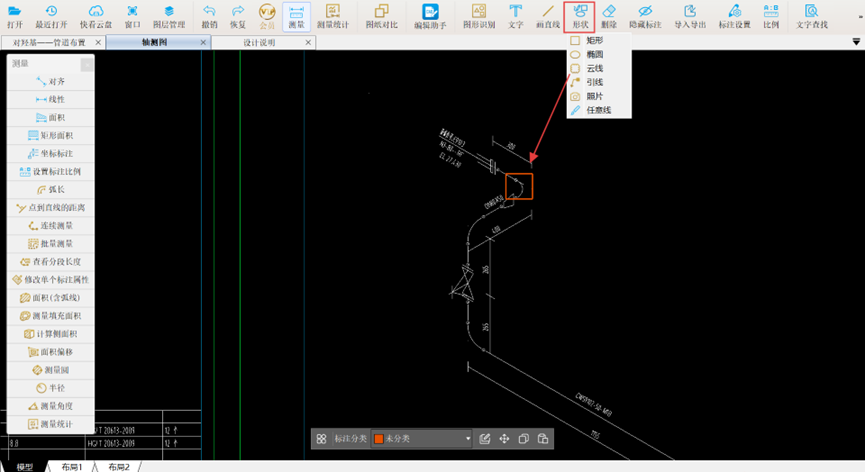Click 对齐 in measure panel
This screenshot has height=472, width=865.
[x=51, y=82]
